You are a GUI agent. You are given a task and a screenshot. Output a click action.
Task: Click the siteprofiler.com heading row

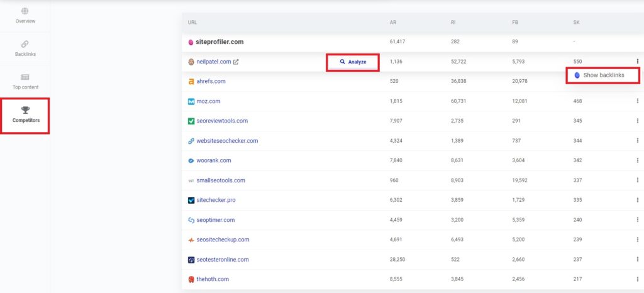[x=413, y=42]
